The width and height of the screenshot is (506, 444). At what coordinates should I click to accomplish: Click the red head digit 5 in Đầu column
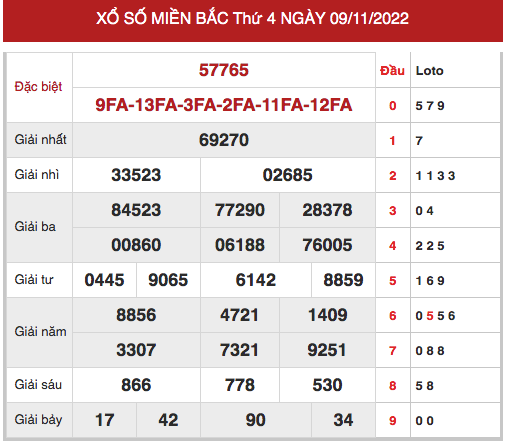tap(393, 281)
